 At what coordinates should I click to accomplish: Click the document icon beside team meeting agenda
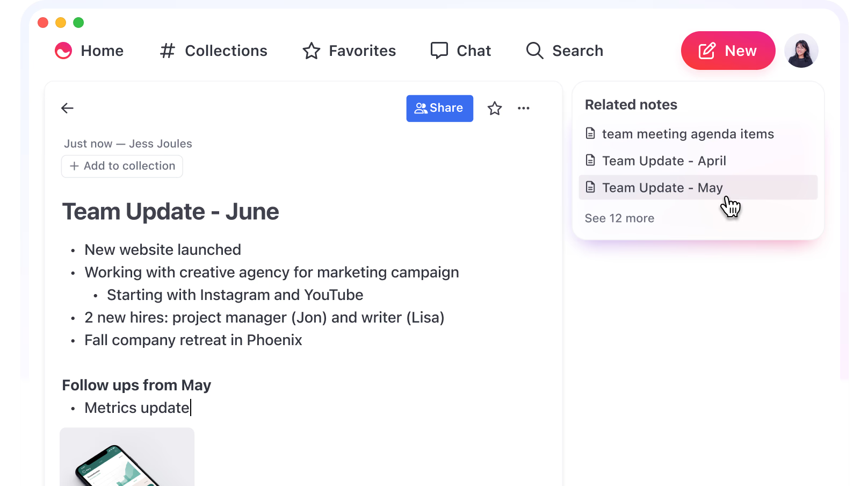click(x=590, y=133)
